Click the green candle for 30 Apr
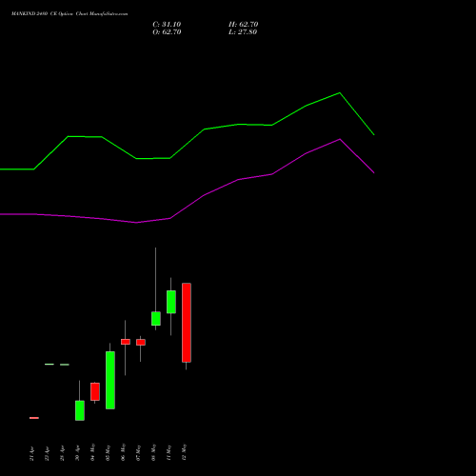476x476 pixels. pos(80,410)
